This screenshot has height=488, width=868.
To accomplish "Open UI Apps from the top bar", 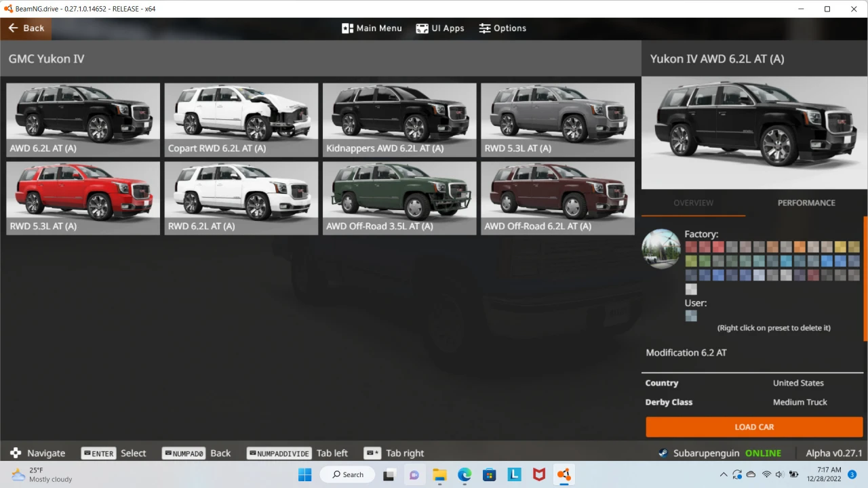I will pos(439,28).
